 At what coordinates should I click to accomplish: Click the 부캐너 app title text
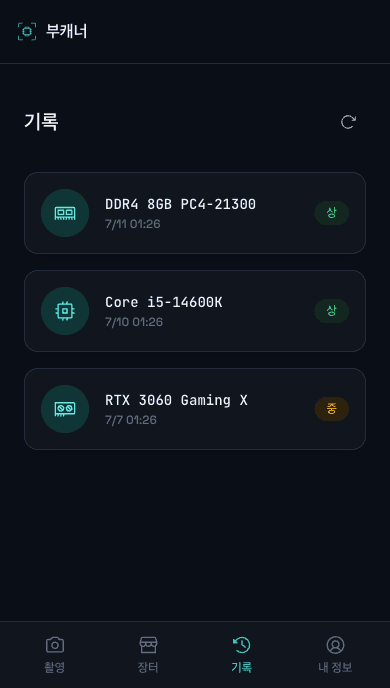click(67, 32)
